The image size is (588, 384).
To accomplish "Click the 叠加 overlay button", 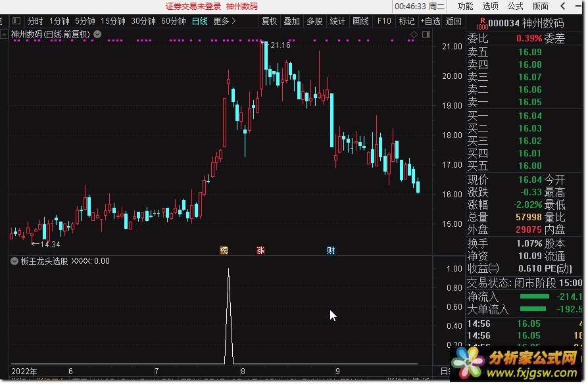I will [x=291, y=22].
